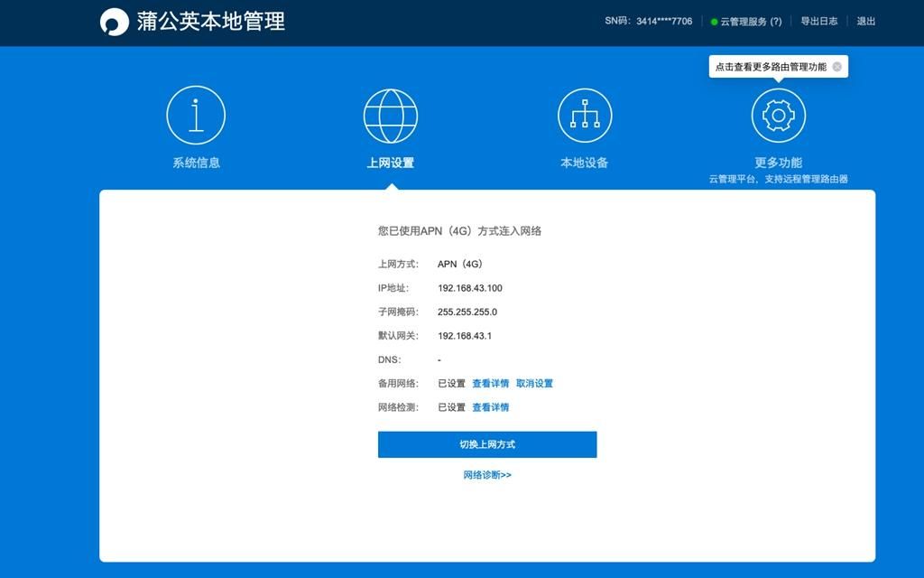Switch to the 系统信息 tab label
Viewport: 924px width, 578px height.
click(x=196, y=163)
